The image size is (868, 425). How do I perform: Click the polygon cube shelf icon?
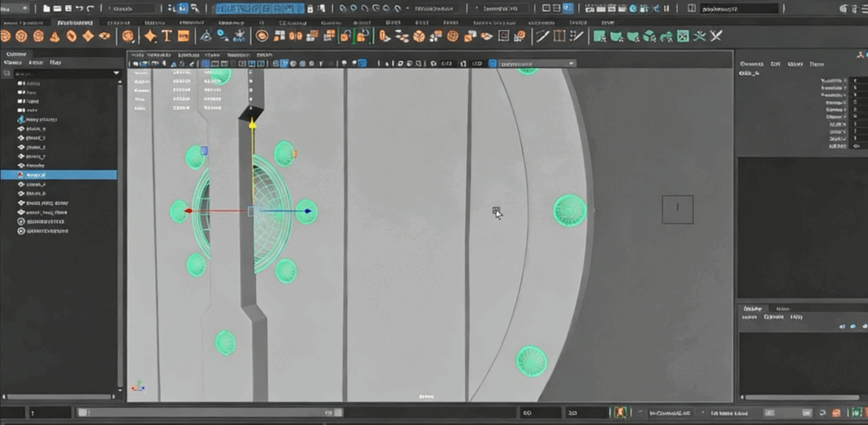pos(22,36)
